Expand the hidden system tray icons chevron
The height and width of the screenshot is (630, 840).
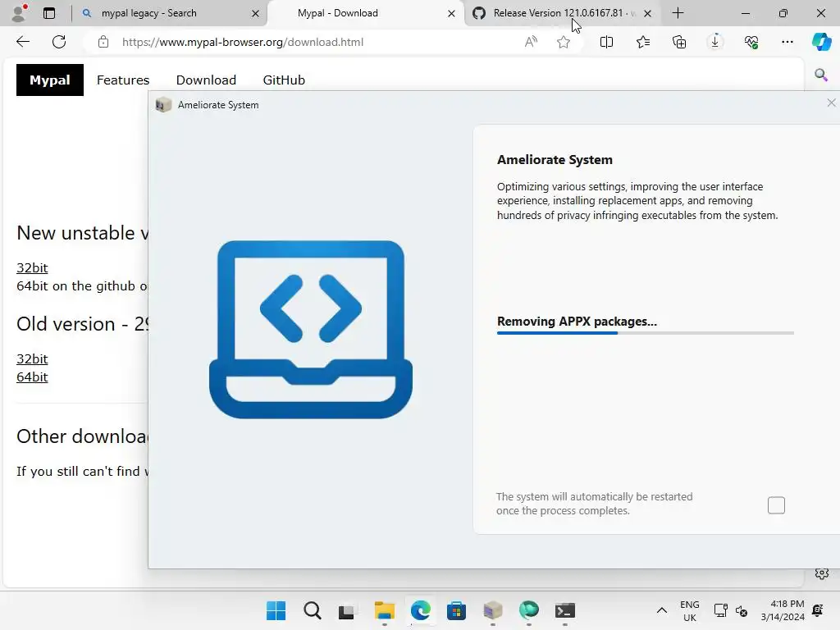coord(662,610)
